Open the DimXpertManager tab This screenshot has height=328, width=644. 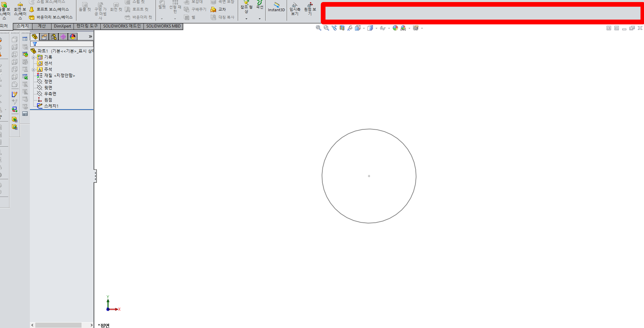coord(63,37)
